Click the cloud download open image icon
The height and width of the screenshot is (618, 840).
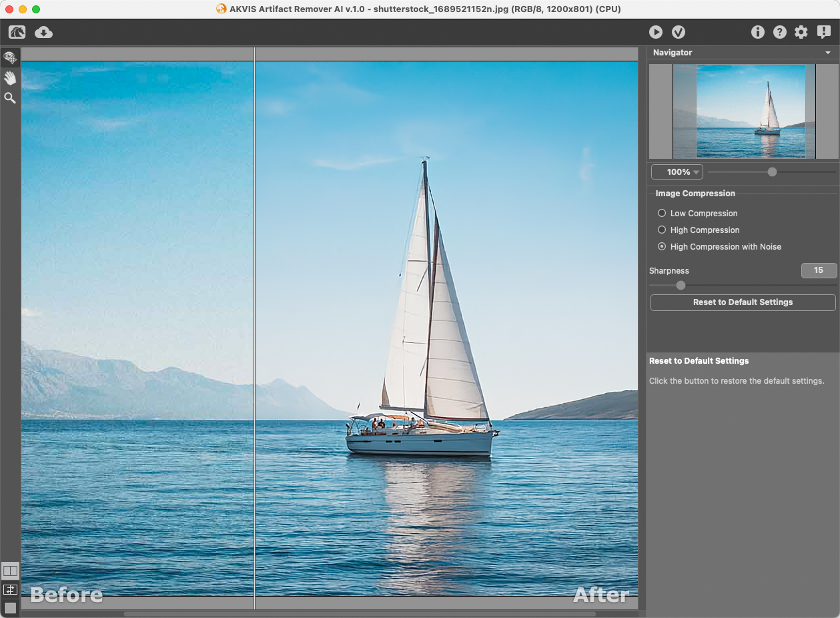44,32
